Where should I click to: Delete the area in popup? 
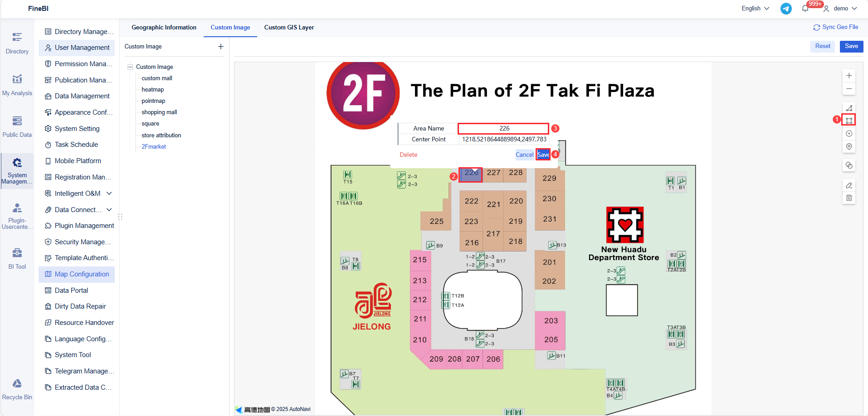409,155
